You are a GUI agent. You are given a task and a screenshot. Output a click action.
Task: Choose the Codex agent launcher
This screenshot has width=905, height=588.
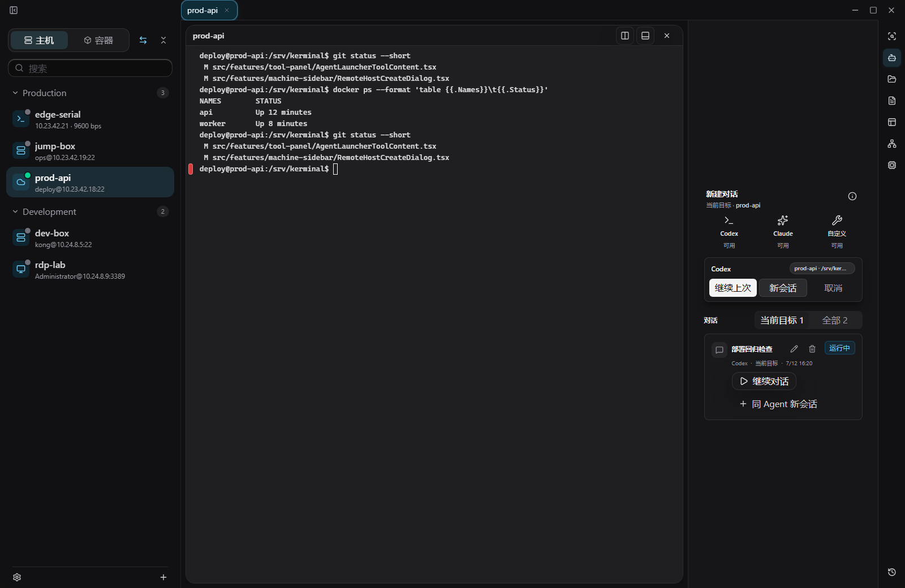pyautogui.click(x=729, y=232)
